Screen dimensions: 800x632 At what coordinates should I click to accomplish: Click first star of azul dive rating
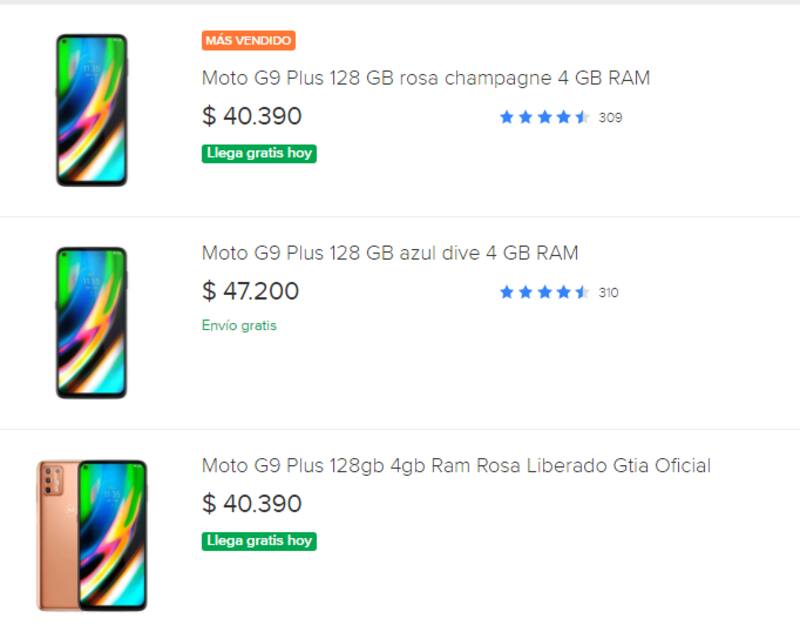[x=507, y=292]
